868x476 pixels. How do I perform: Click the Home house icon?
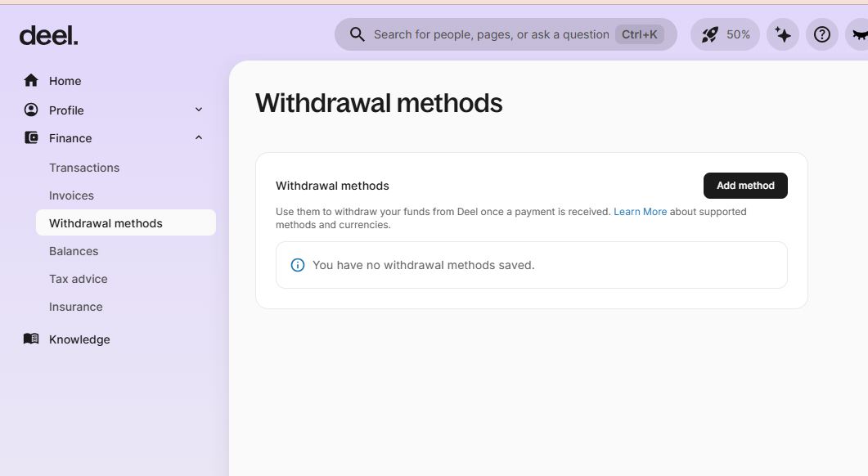coord(31,81)
